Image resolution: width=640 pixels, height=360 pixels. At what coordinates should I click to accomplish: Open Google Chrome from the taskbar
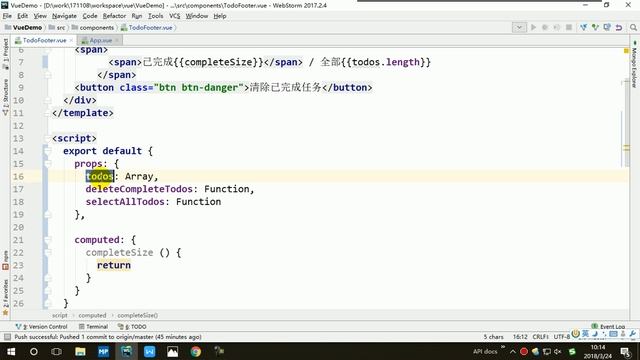tap(196, 351)
